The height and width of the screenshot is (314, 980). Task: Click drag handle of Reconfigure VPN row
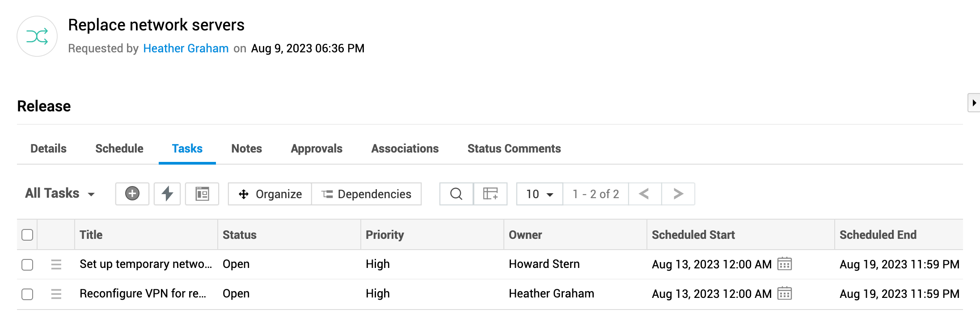click(56, 294)
